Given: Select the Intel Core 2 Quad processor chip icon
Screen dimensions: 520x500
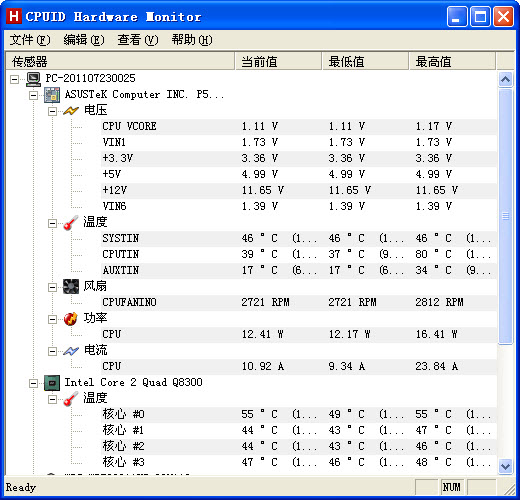Looking at the screenshot, I should [52, 383].
